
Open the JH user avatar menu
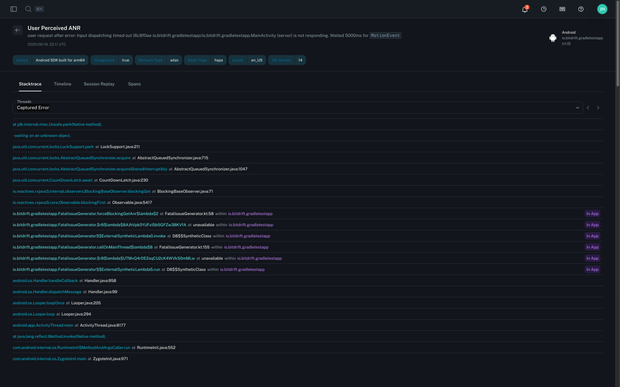coord(602,9)
